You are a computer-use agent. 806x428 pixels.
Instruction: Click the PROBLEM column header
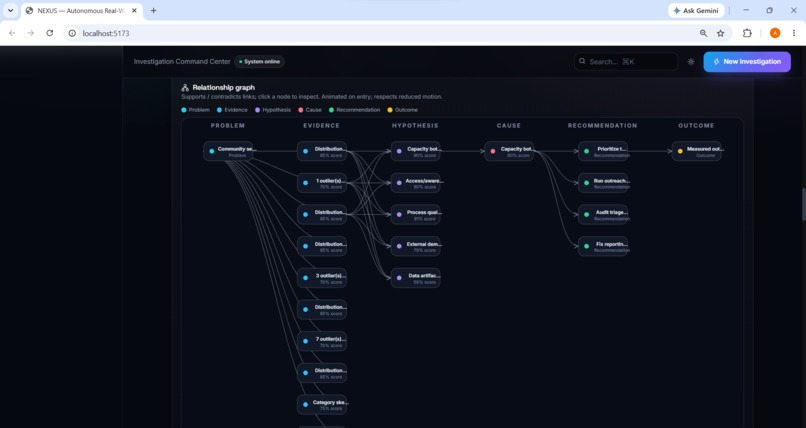tap(228, 125)
